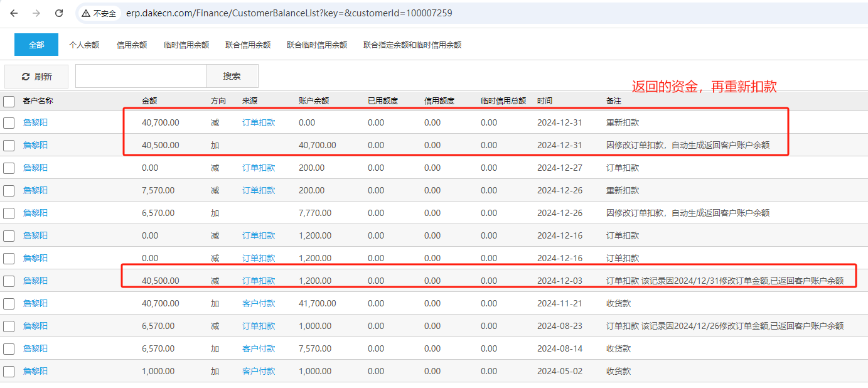
Task: Open 联合指定余额和临时信用余额 tab
Action: pyautogui.click(x=412, y=45)
